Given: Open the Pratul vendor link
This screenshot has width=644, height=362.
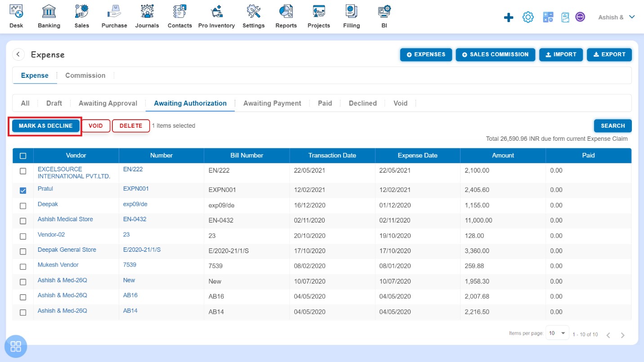Looking at the screenshot, I should (x=45, y=189).
